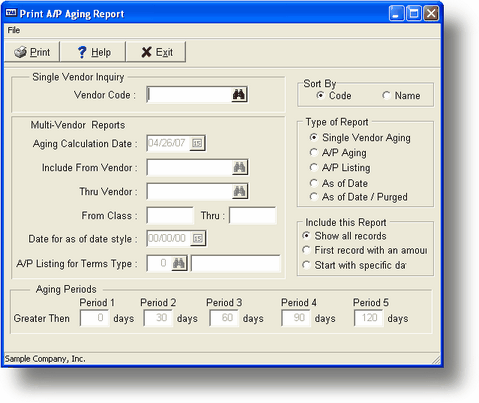Viewport: 479px width, 403px height.
Task: Click the 'Multi-Vendor Reports' heading
Action: click(x=78, y=125)
